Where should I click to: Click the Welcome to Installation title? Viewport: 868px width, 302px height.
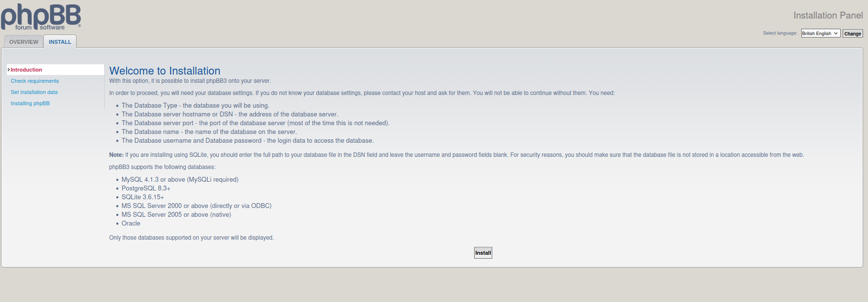pos(165,71)
